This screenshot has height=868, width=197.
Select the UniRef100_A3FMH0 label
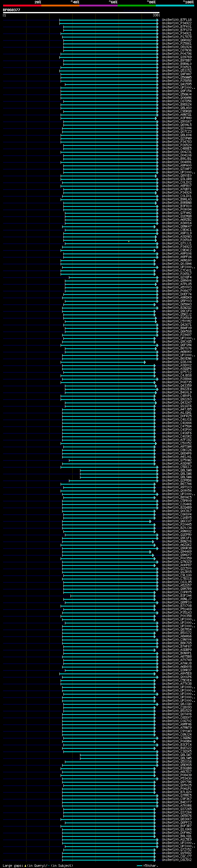coord(176,118)
